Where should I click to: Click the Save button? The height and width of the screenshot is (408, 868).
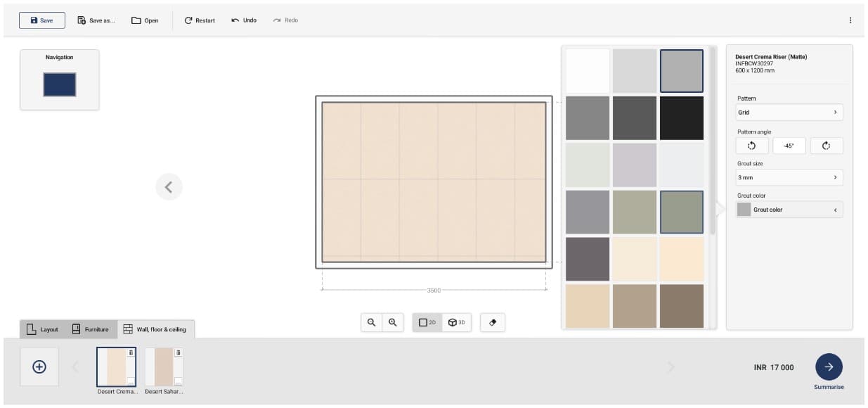[x=42, y=20]
